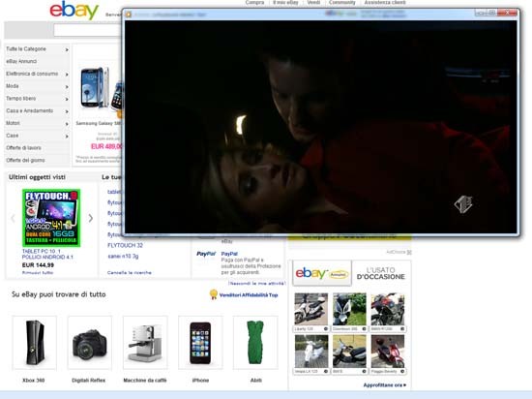
Task: Click the AdChoice label icon
Action: pyautogui.click(x=409, y=252)
